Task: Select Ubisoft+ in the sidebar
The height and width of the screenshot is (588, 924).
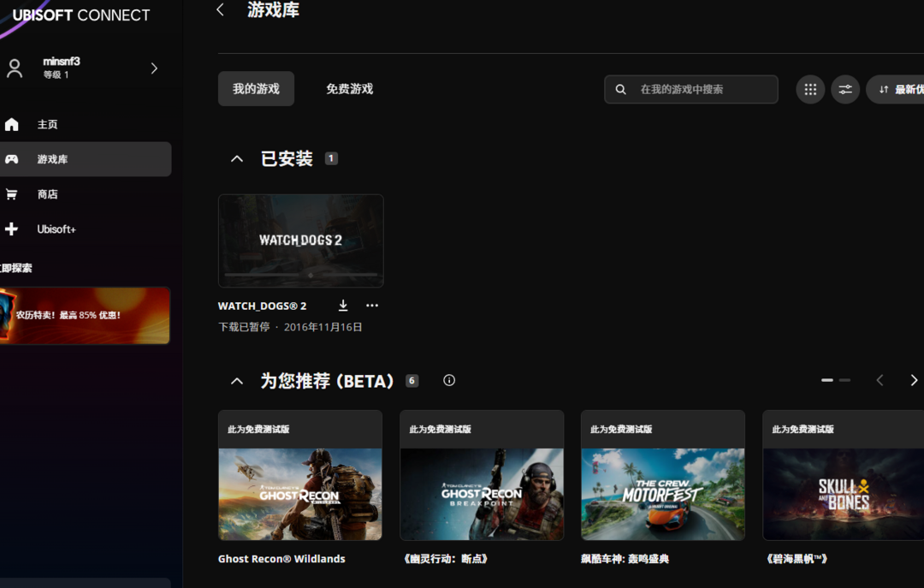Action: click(56, 229)
